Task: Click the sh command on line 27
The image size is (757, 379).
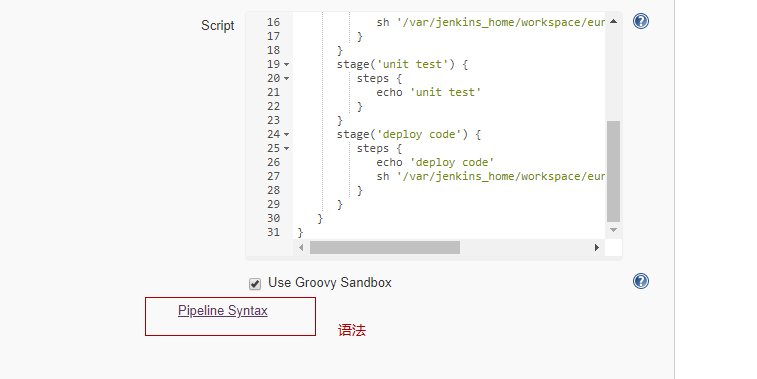Action: pyautogui.click(x=491, y=176)
